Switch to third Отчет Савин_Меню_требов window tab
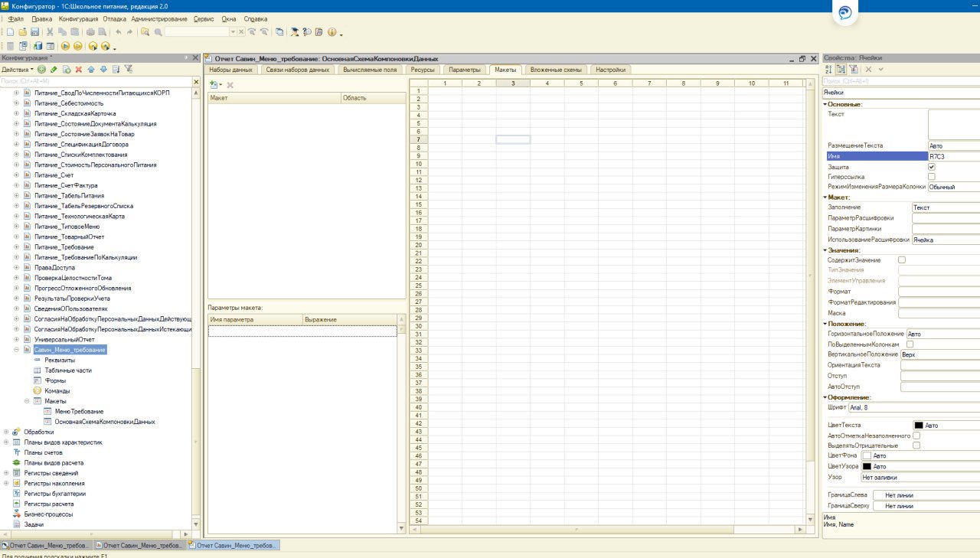 tap(234, 546)
